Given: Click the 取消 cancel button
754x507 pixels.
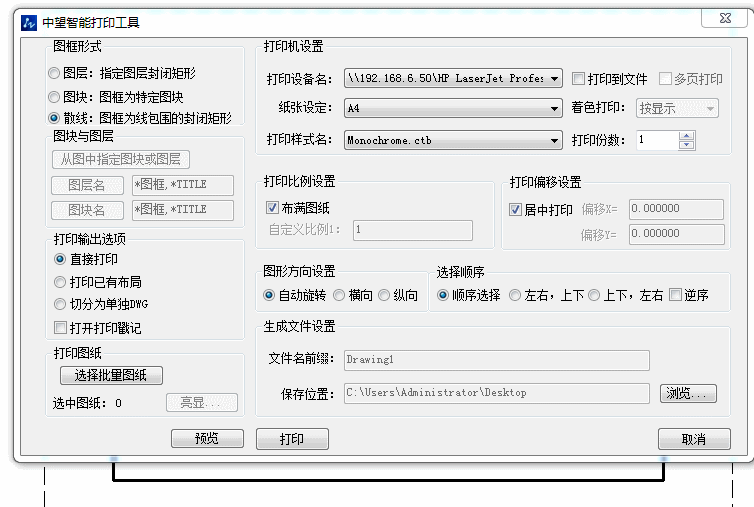Looking at the screenshot, I should point(694,439).
